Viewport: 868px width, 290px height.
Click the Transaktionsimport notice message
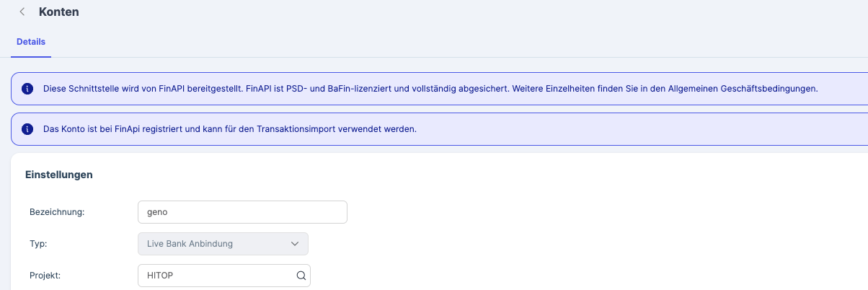[230, 129]
